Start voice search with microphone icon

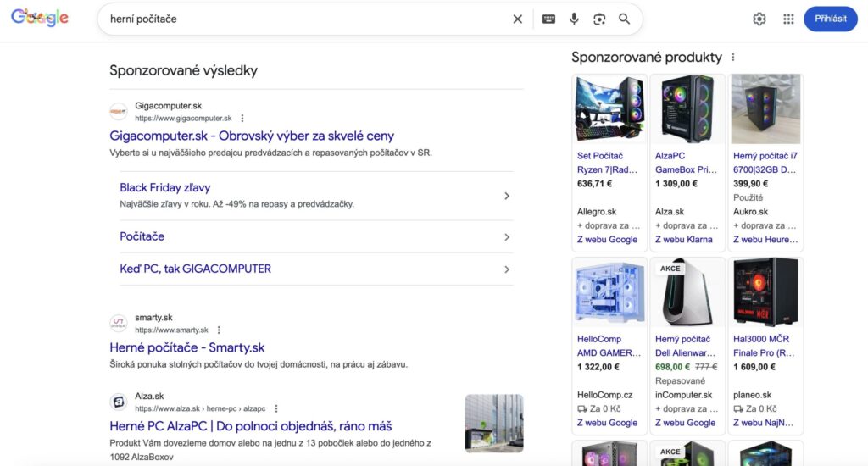click(574, 19)
